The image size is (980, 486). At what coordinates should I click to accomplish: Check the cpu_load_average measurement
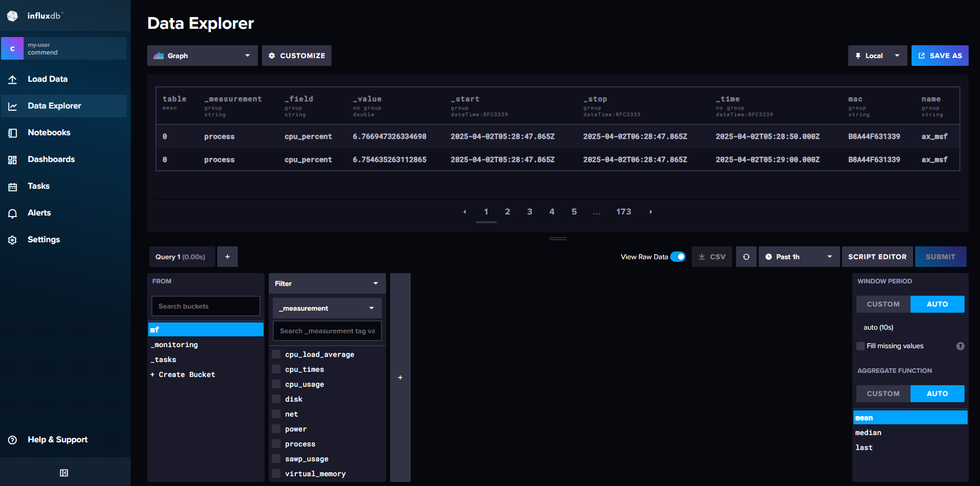276,354
